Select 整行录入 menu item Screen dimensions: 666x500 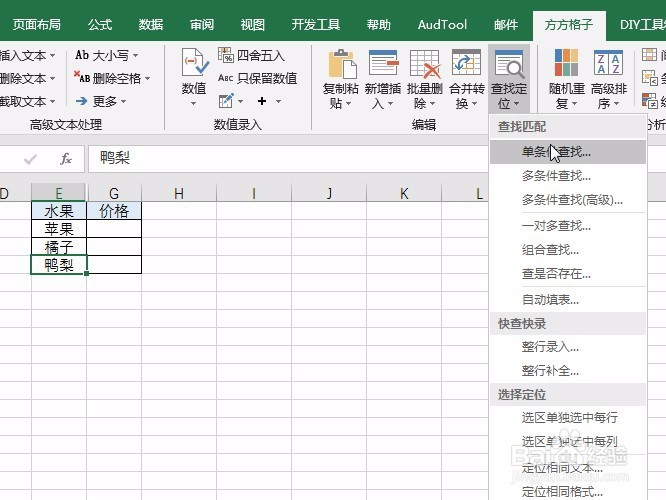coord(568,347)
